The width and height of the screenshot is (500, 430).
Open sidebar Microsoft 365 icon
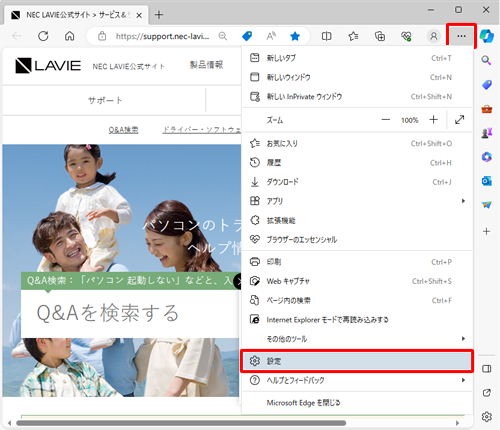[x=487, y=157]
